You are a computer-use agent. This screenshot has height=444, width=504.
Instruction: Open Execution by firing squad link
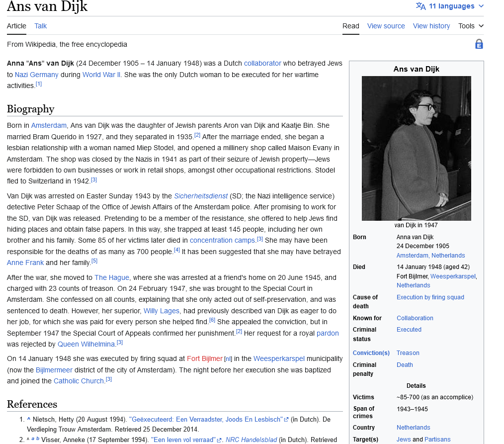coord(430,297)
